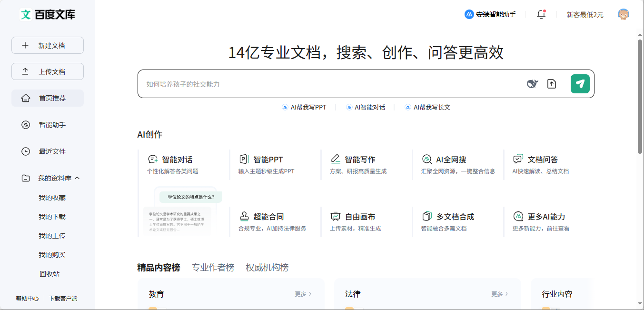Click the file upload icon in search box
The image size is (644, 310).
tap(552, 84)
